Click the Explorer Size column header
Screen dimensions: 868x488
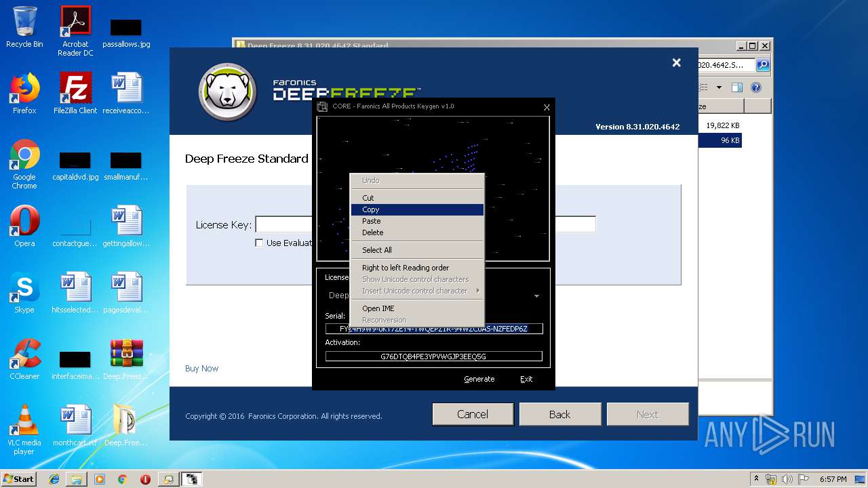click(721, 106)
